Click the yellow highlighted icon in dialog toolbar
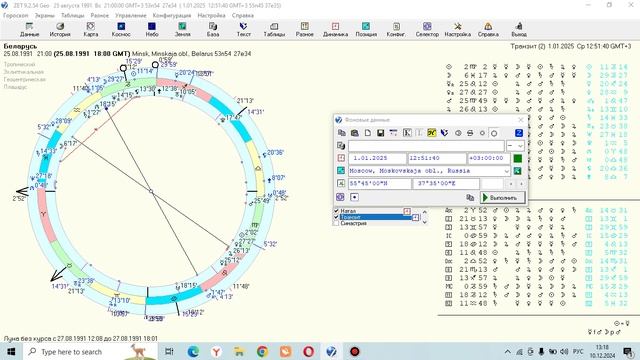The width and height of the screenshot is (640, 360). tap(432, 133)
